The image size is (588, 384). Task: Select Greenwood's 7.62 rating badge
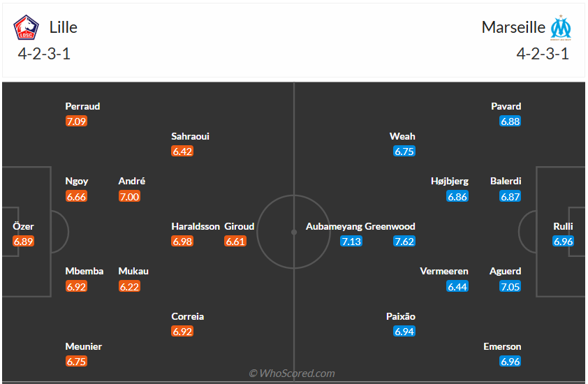click(x=404, y=242)
